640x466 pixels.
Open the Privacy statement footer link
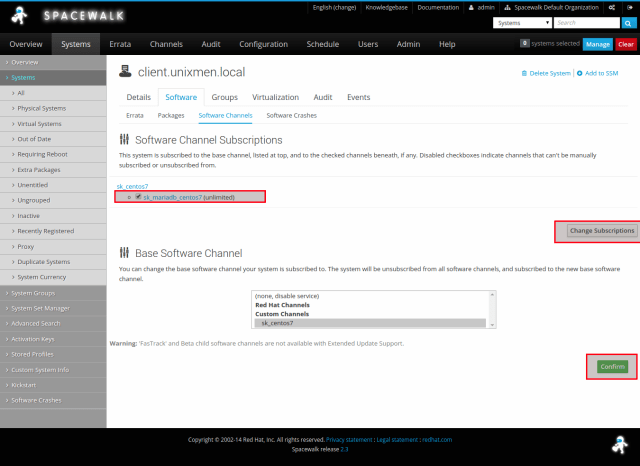[349, 439]
